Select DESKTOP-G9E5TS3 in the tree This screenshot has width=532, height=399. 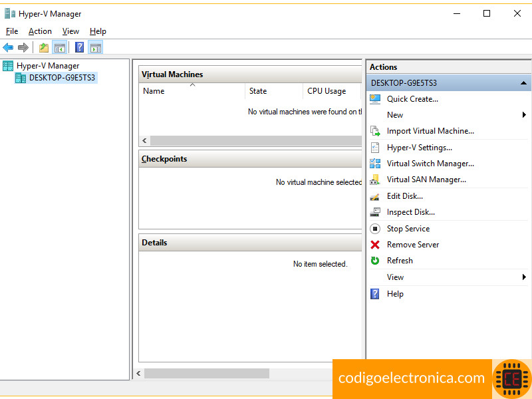pos(62,78)
